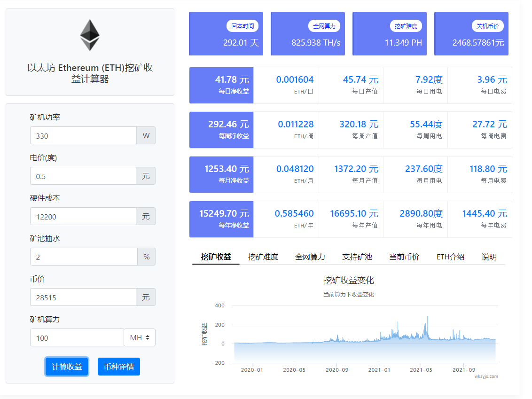Select the 7.92度 daily power usage
This screenshot has width=532, height=399.
tap(429, 80)
